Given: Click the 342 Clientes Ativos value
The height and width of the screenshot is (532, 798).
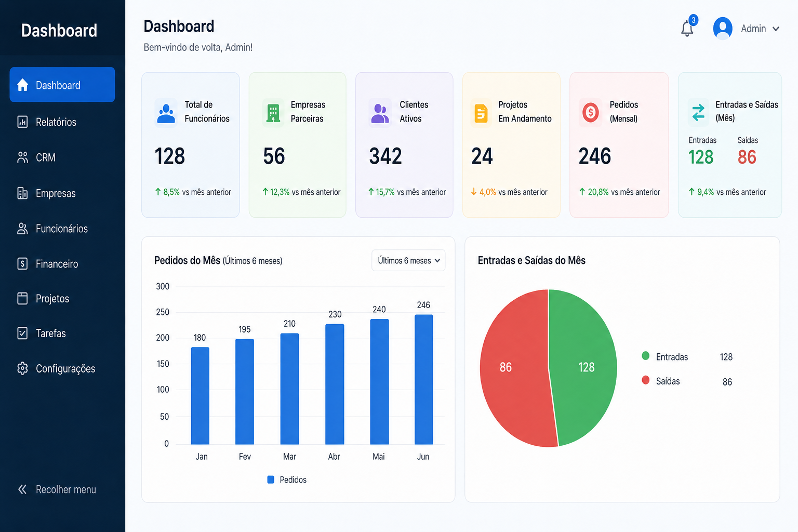Looking at the screenshot, I should click(x=385, y=156).
